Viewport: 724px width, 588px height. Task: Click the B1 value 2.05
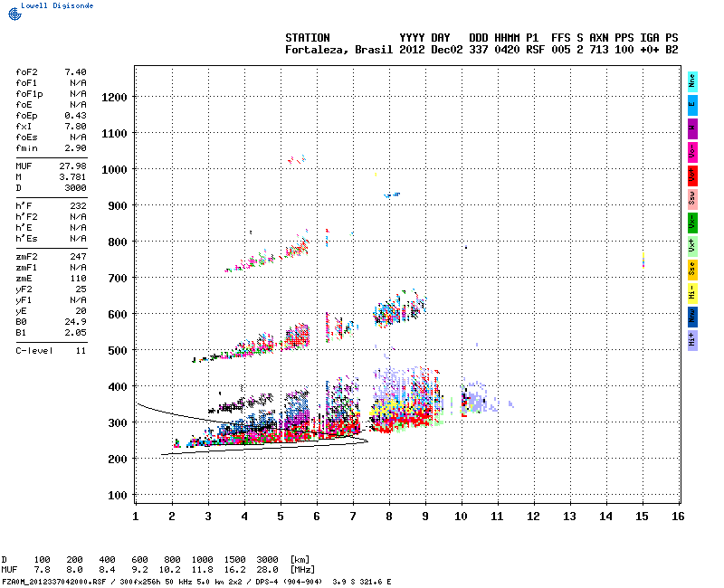click(75, 333)
